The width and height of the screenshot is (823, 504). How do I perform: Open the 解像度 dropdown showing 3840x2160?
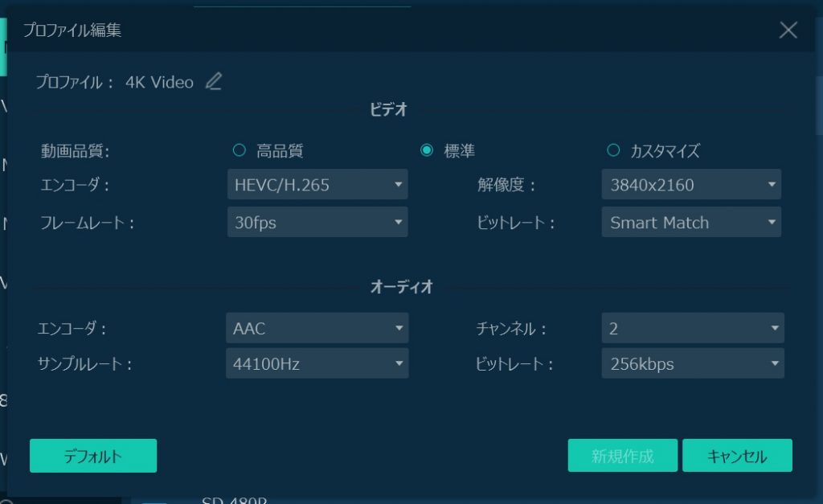click(x=691, y=184)
